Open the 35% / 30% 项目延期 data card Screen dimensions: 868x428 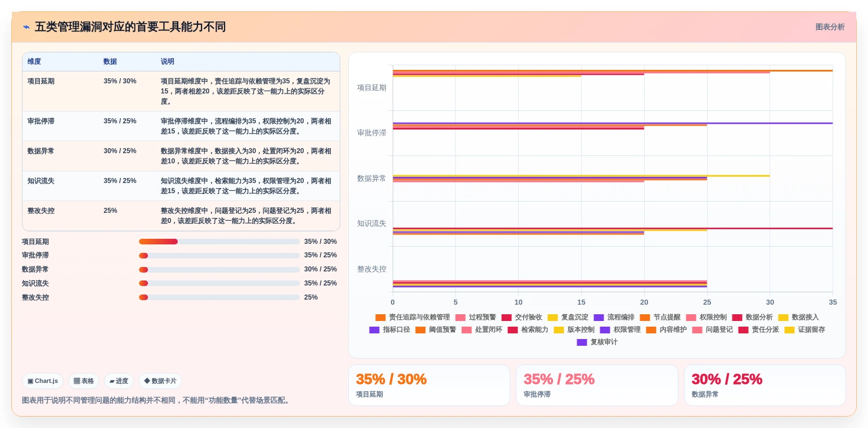tap(429, 385)
